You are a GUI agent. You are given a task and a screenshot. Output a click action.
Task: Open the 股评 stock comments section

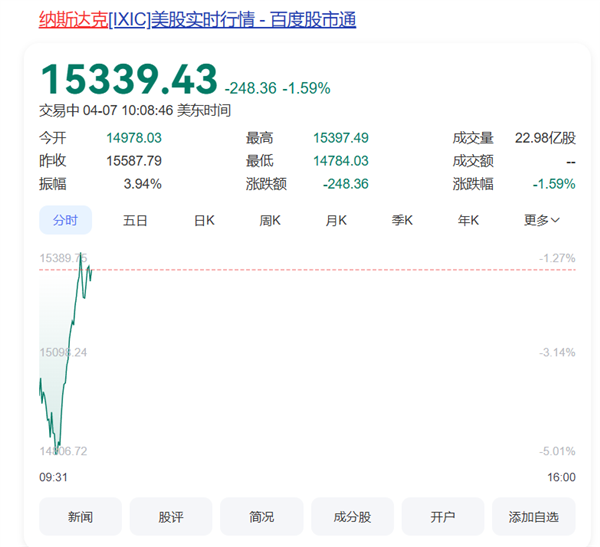171,517
